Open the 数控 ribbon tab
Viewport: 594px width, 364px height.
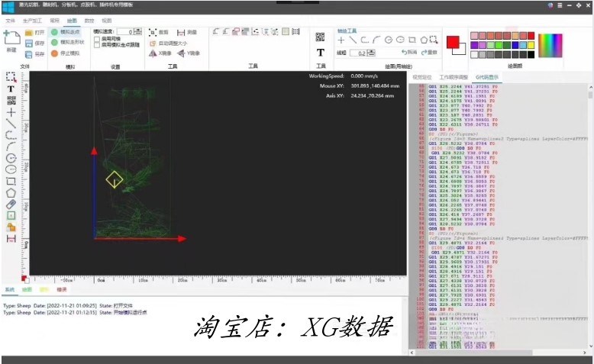pos(89,21)
